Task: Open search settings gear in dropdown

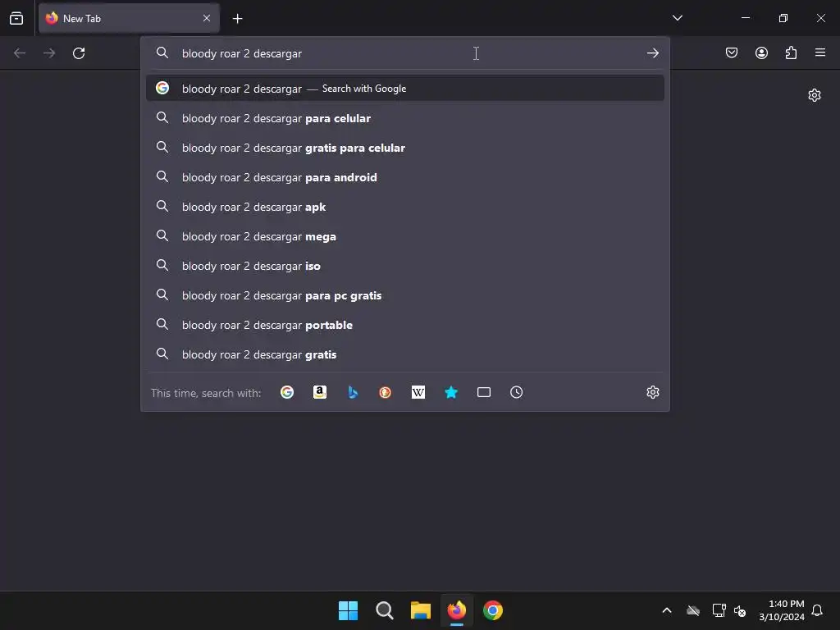Action: pyautogui.click(x=652, y=392)
